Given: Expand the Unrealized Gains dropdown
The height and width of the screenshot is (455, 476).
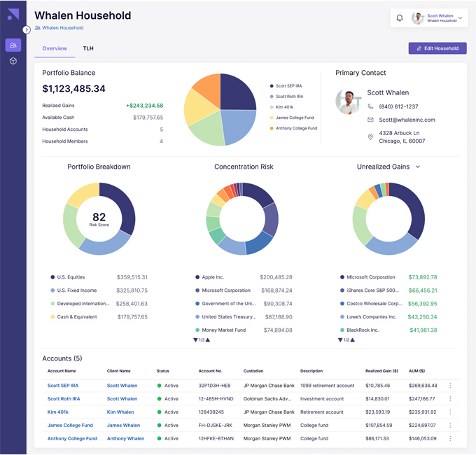Looking at the screenshot, I should coord(418,167).
